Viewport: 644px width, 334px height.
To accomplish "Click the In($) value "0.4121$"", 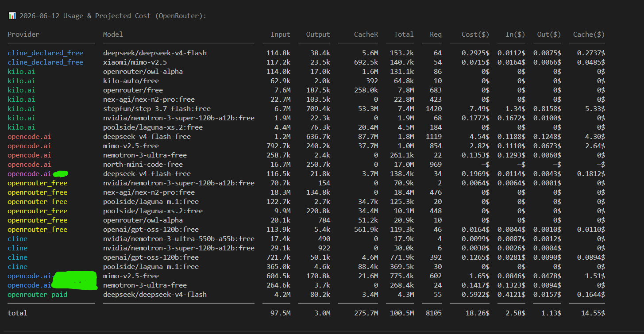I will coord(511,295).
